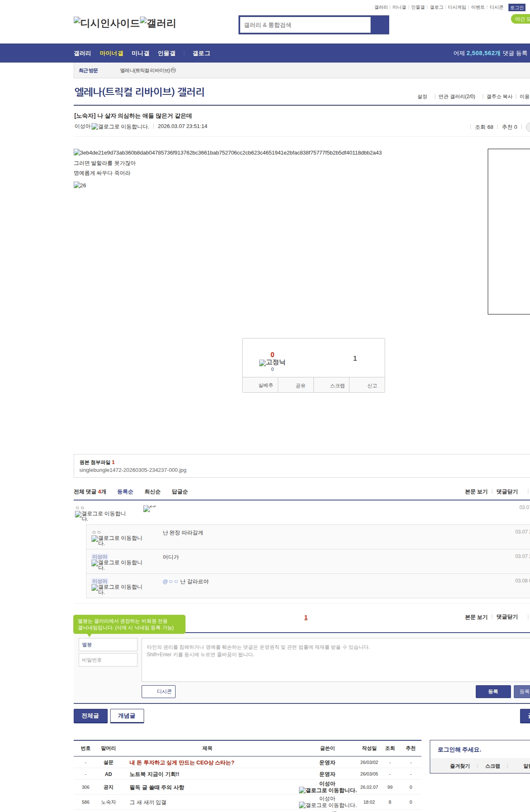The height and width of the screenshot is (812, 530).
Task: Select 인물갤 in the blue navigation bar
Action: coord(166,53)
